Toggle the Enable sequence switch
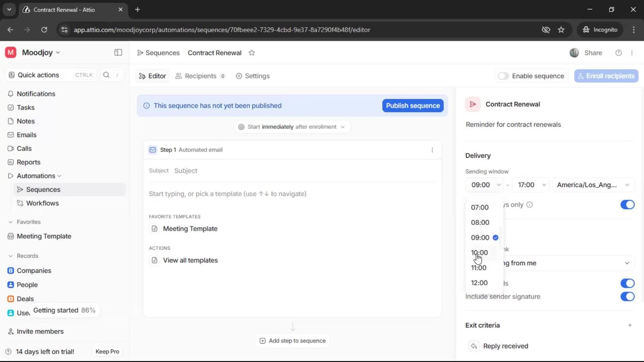644x362 pixels. pyautogui.click(x=503, y=76)
